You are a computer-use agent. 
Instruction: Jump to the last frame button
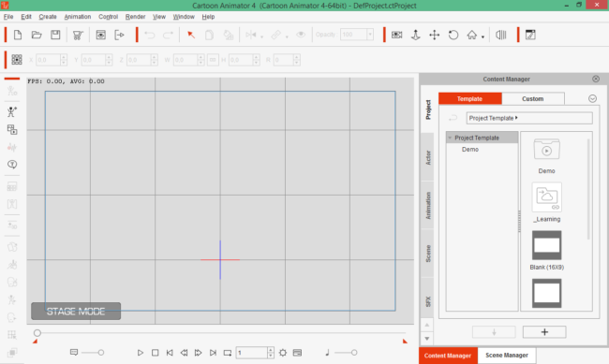pos(213,353)
